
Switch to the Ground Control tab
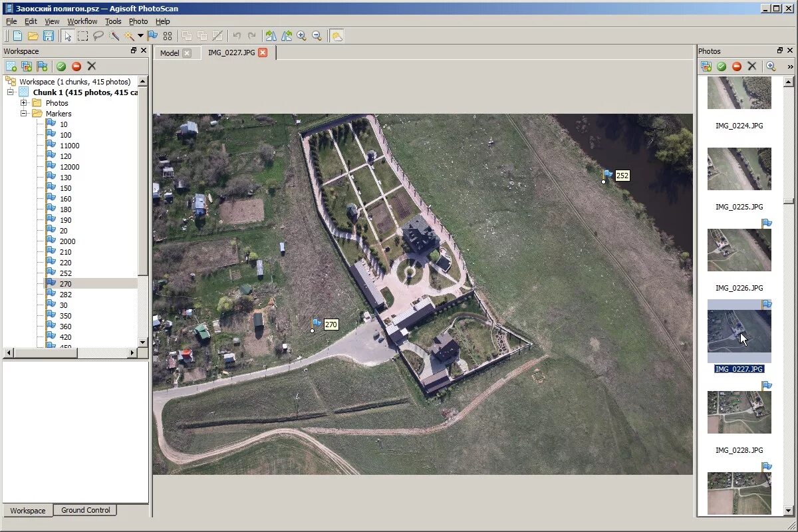(x=86, y=510)
